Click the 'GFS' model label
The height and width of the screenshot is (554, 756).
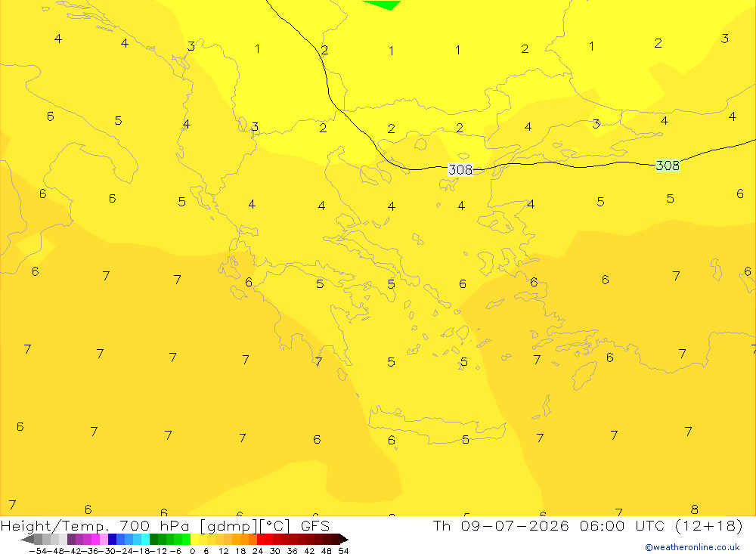315,526
